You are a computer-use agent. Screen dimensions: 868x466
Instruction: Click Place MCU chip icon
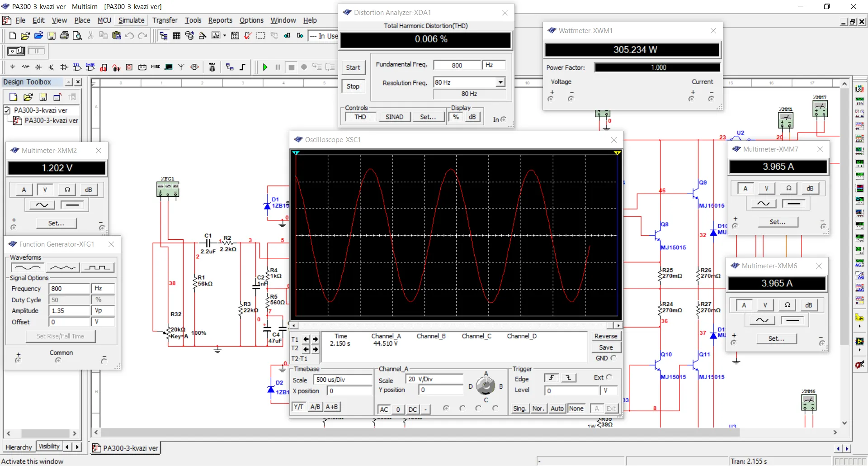[x=212, y=67]
